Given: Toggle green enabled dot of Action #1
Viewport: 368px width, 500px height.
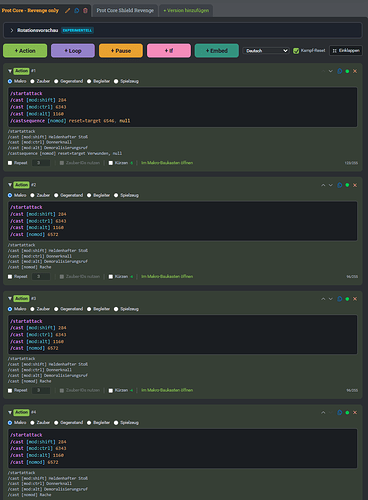Looking at the screenshot, I should point(347,71).
